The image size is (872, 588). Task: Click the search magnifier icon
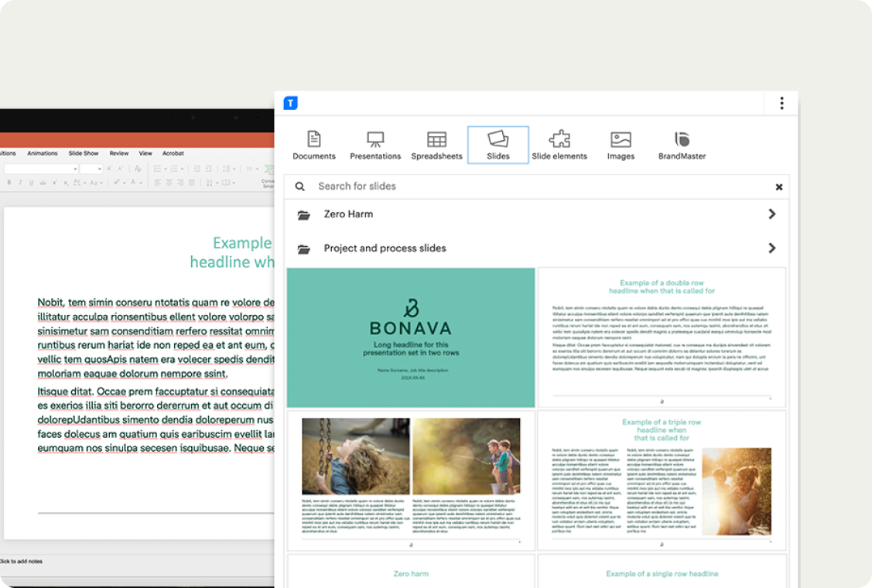(299, 186)
